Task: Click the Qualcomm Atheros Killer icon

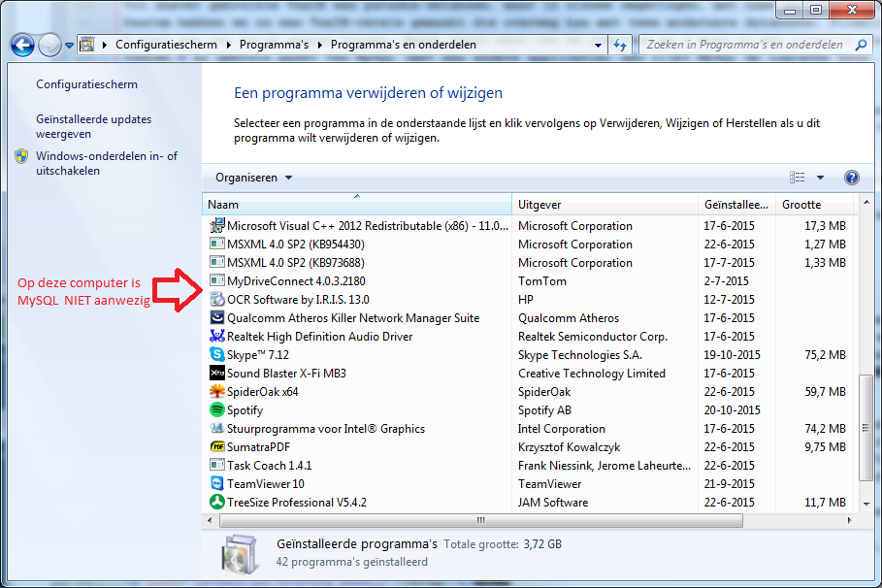Action: [x=217, y=318]
